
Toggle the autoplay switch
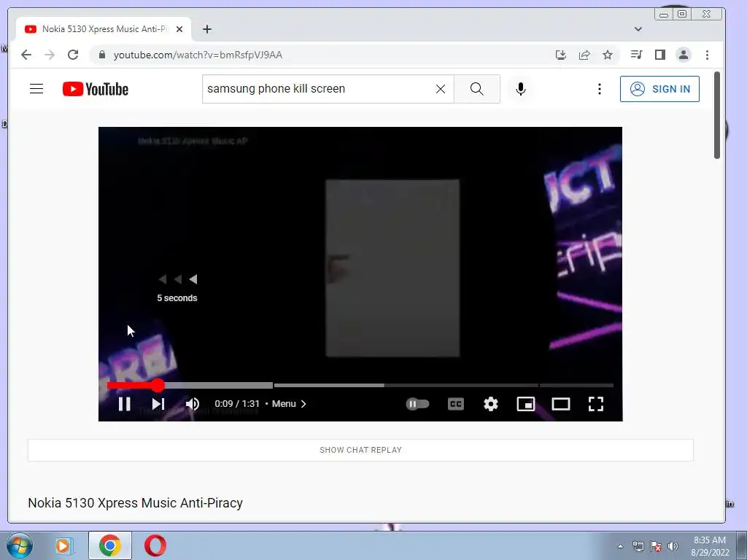click(418, 404)
